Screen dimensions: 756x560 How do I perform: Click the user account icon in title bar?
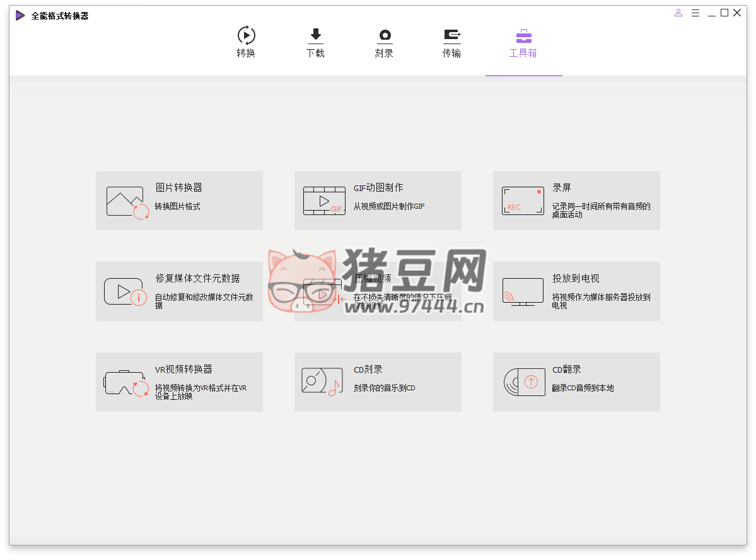pos(678,13)
